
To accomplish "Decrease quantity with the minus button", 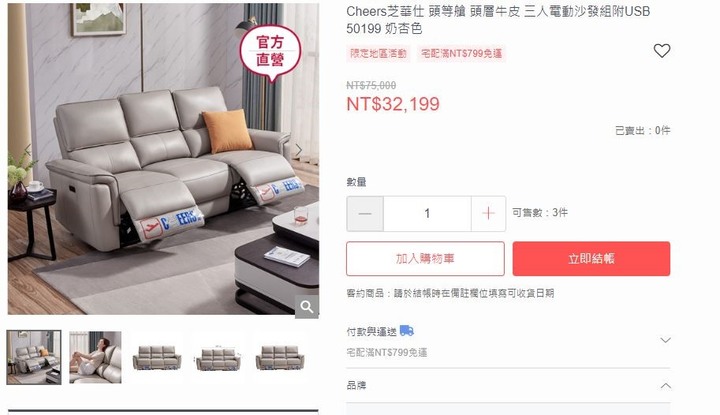I will click(x=365, y=213).
